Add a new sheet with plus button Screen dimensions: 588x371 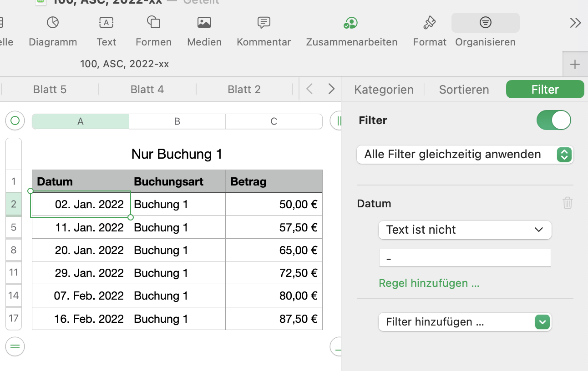click(575, 65)
